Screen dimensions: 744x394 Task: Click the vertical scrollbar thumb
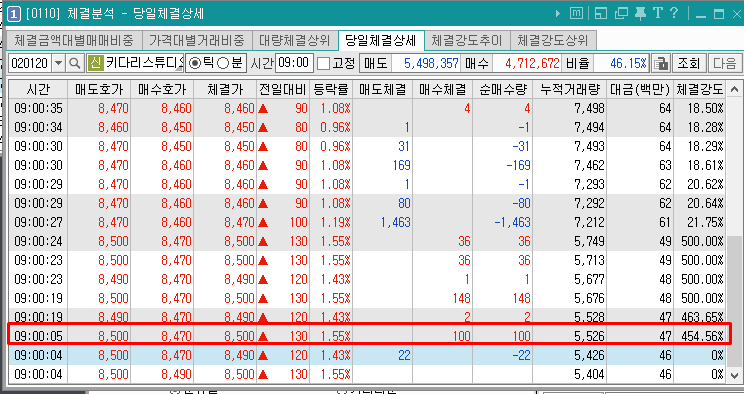(734, 301)
